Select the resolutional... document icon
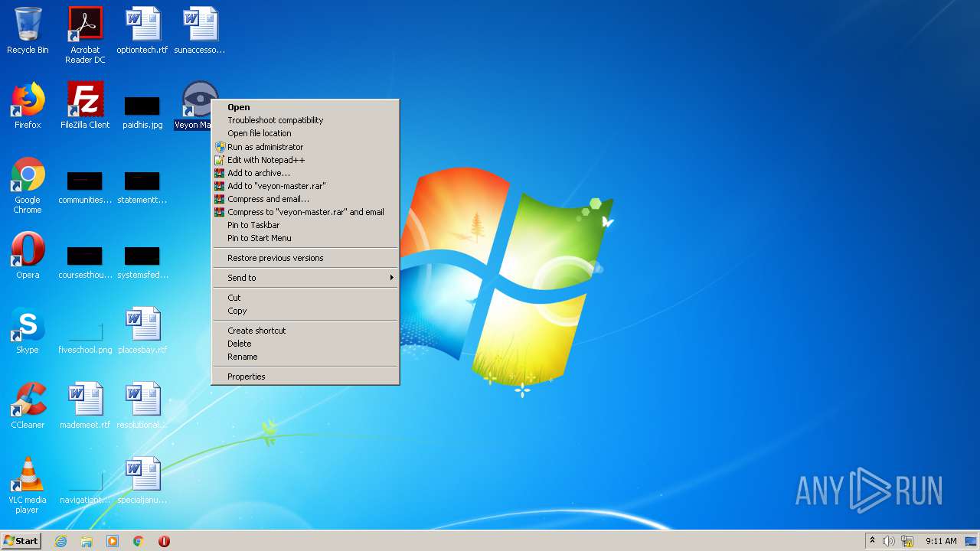Viewport: 980px width, 551px height. (142, 406)
